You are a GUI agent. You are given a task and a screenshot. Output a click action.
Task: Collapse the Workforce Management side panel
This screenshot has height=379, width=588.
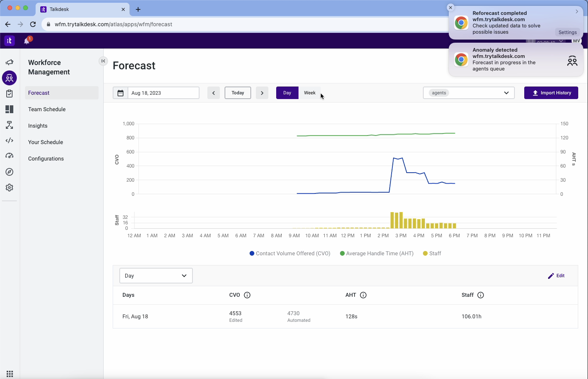[x=103, y=61]
